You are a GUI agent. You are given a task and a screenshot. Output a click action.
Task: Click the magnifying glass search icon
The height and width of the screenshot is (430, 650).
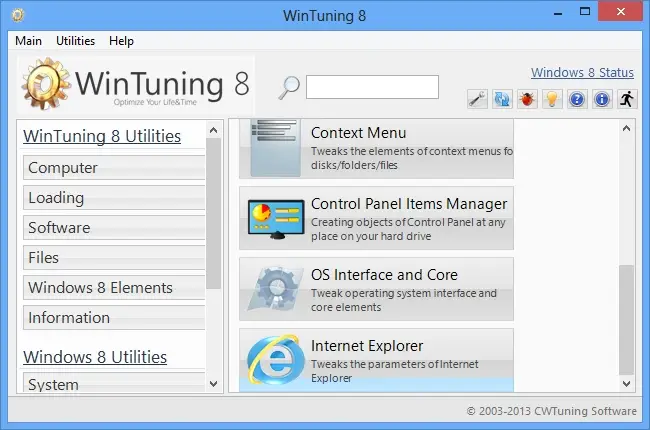click(289, 87)
